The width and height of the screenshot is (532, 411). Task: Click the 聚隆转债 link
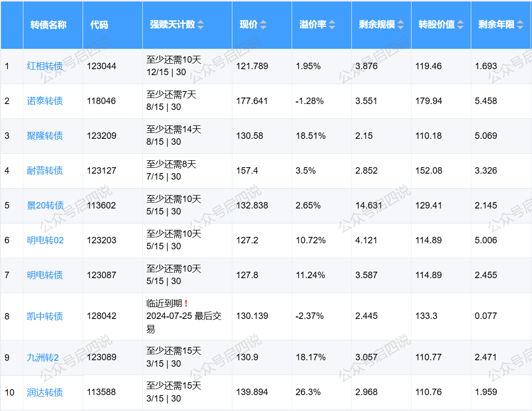(x=45, y=136)
